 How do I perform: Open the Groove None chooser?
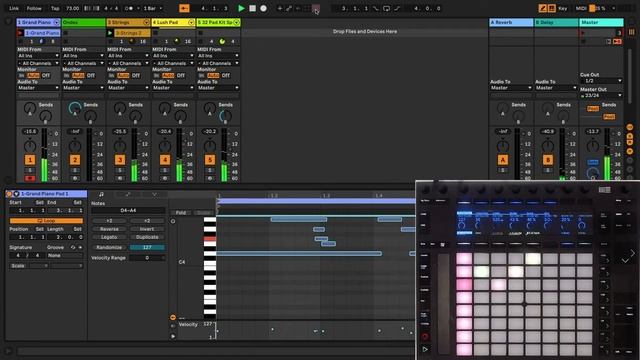pyautogui.click(x=64, y=256)
